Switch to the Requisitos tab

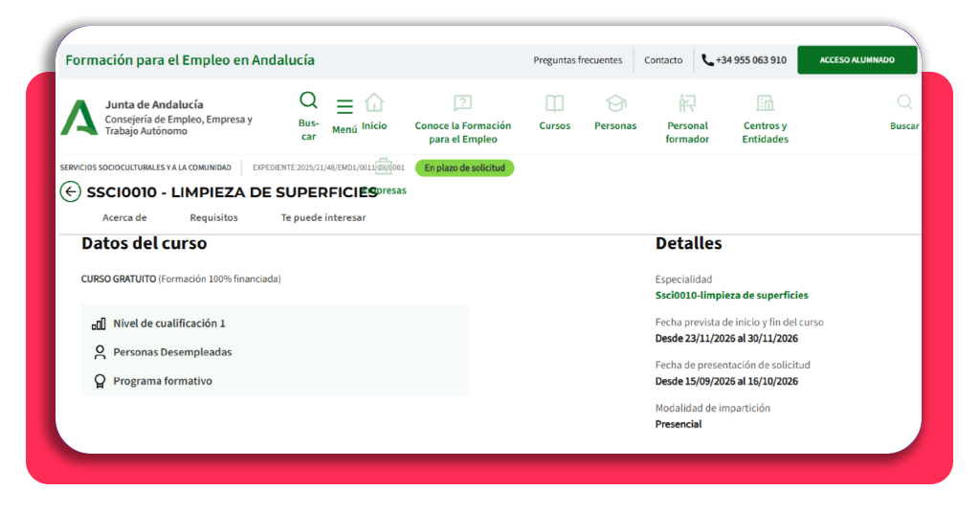[213, 217]
